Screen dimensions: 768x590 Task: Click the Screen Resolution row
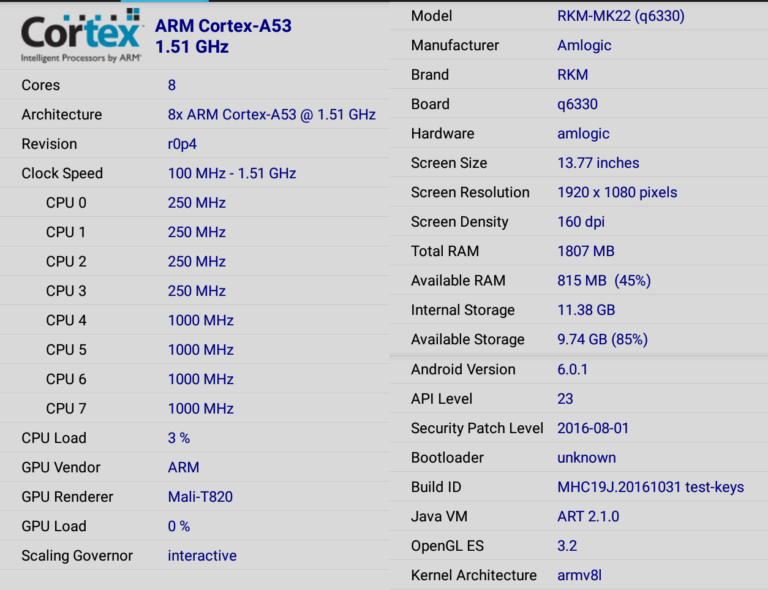point(580,192)
